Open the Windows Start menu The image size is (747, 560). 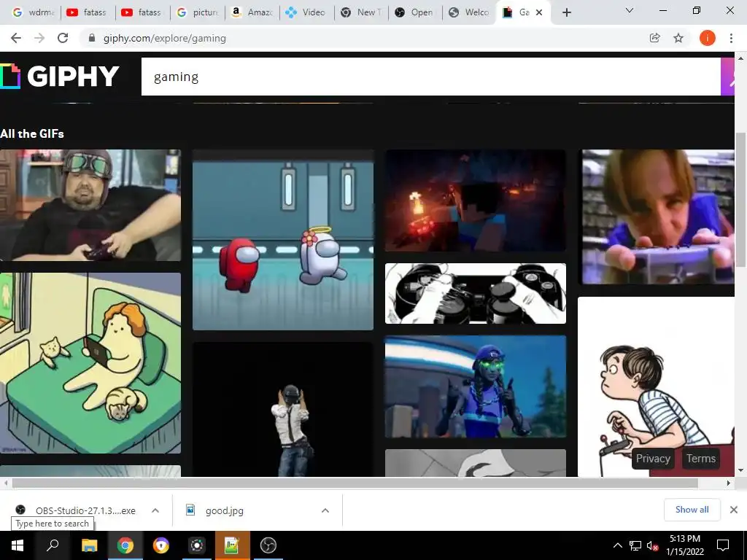(x=18, y=545)
